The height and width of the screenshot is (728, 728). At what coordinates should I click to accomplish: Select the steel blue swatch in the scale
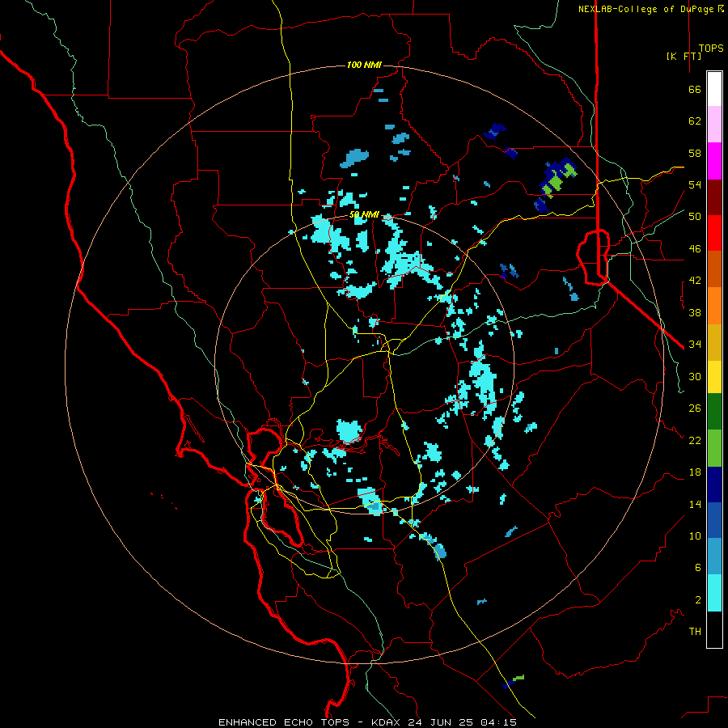tap(714, 556)
